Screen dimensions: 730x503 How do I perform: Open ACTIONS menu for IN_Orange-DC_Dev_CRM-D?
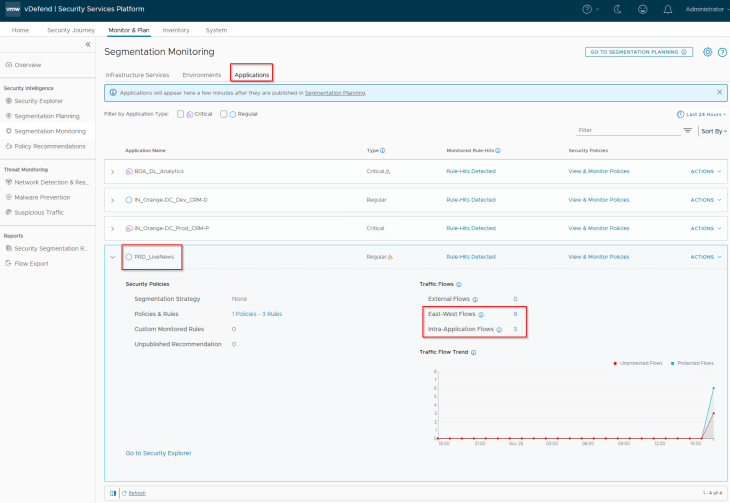click(x=705, y=200)
